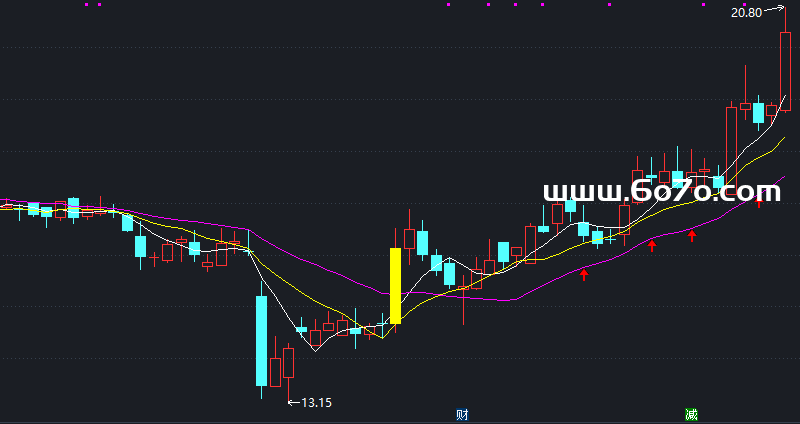The width and height of the screenshot is (800, 424).
Task: Click the 20.80 highest price label
Action: (746, 13)
